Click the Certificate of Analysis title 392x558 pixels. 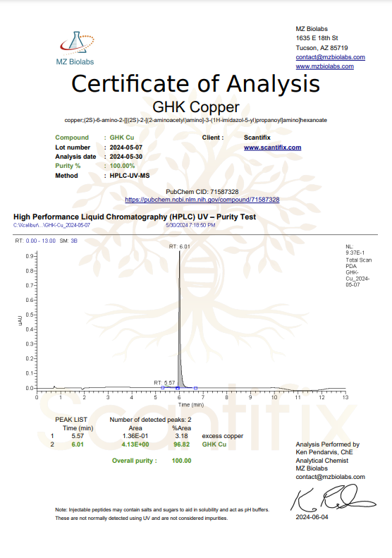point(195,84)
